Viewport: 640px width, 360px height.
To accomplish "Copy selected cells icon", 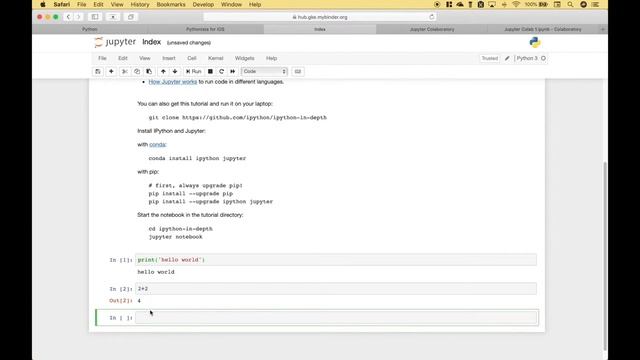I will [x=137, y=71].
